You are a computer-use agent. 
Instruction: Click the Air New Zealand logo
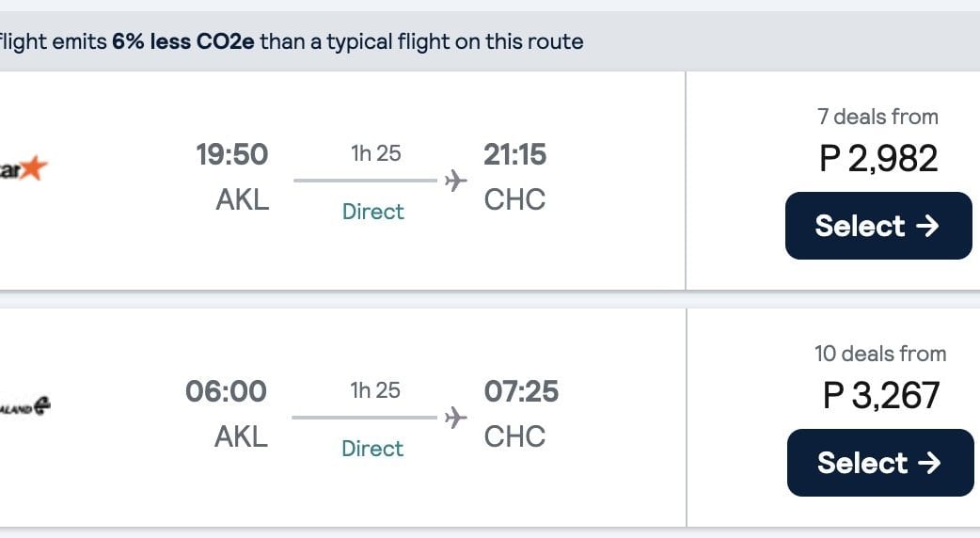[x=25, y=406]
